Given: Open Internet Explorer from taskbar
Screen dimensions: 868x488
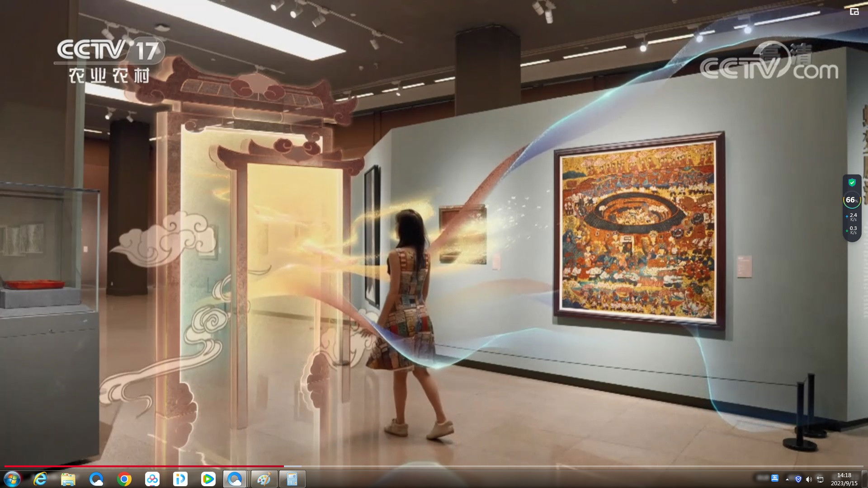Looking at the screenshot, I should click(41, 479).
